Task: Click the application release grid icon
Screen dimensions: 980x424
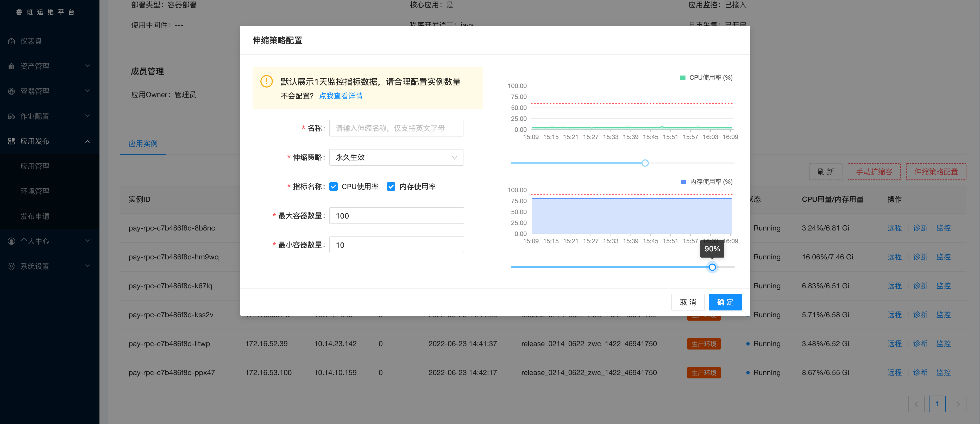Action: [11, 141]
